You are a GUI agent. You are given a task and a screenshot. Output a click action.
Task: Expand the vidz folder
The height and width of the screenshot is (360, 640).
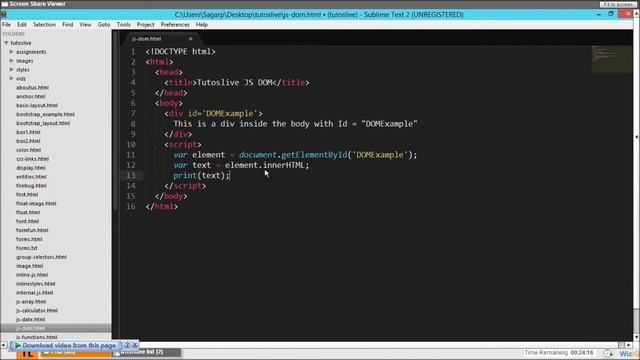point(11,78)
